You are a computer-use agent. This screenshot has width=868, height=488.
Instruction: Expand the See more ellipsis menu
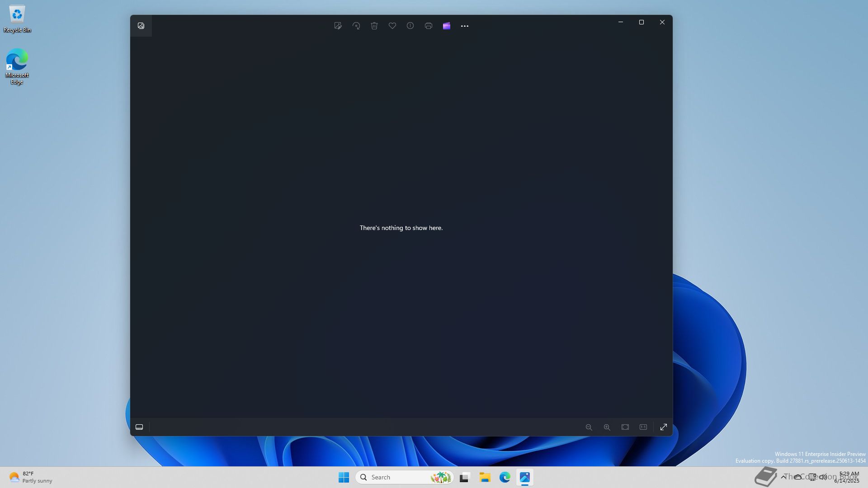tap(465, 26)
